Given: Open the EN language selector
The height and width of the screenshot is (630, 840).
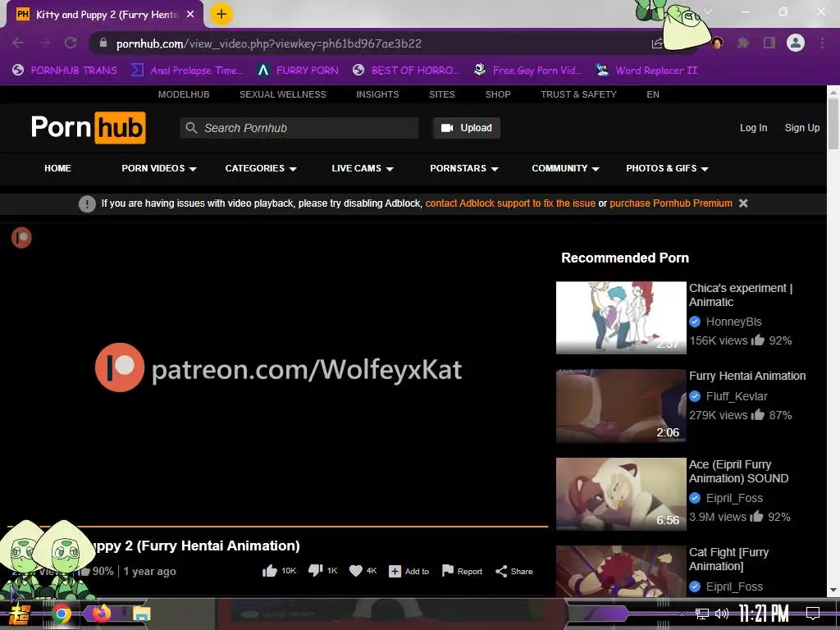Looking at the screenshot, I should coord(652,94).
